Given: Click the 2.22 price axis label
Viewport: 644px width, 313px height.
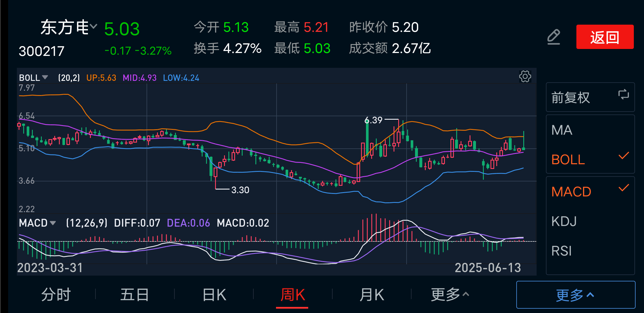Looking at the screenshot, I should pyautogui.click(x=27, y=209).
